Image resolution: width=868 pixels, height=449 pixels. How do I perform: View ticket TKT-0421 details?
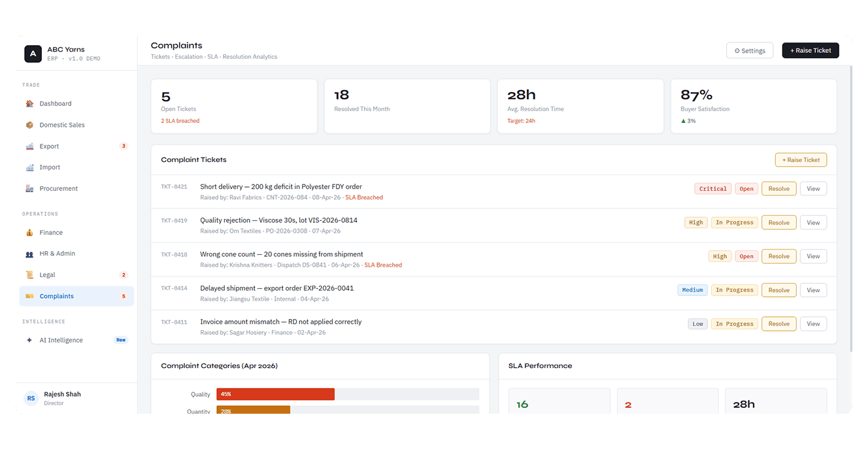(813, 189)
